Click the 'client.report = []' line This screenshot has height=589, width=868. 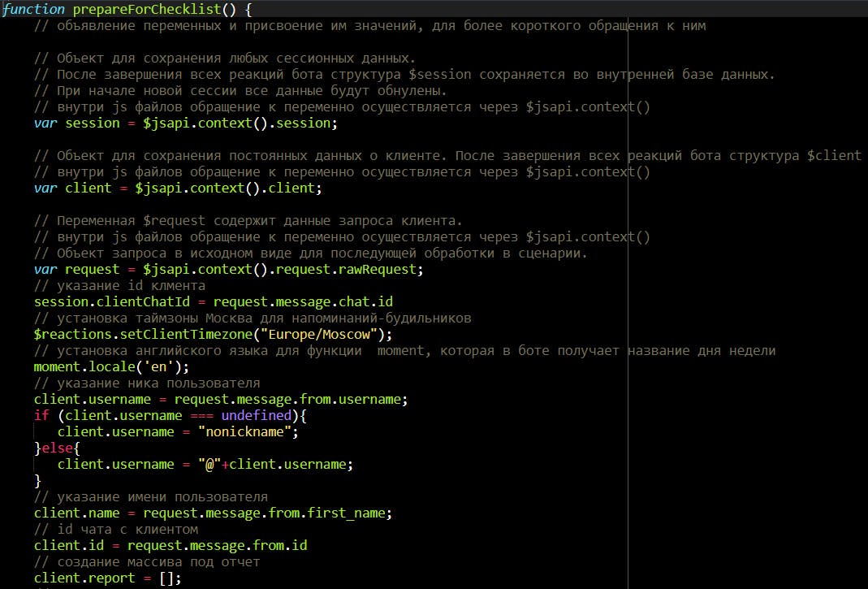click(107, 578)
